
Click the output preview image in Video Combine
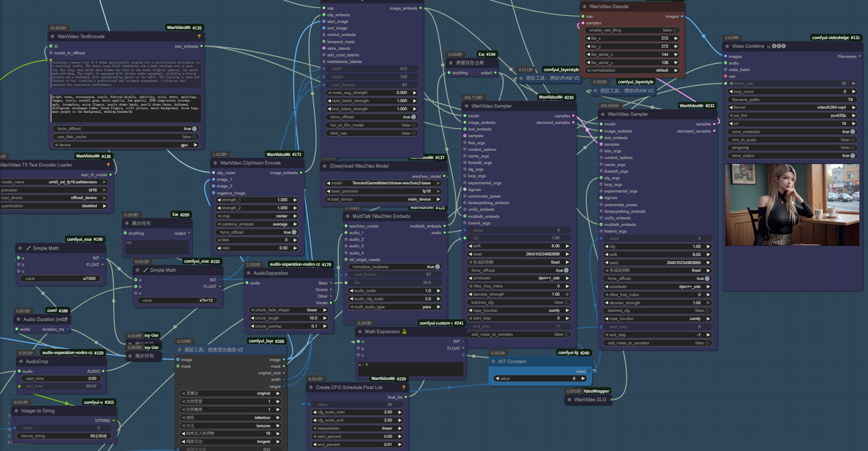[x=792, y=205]
